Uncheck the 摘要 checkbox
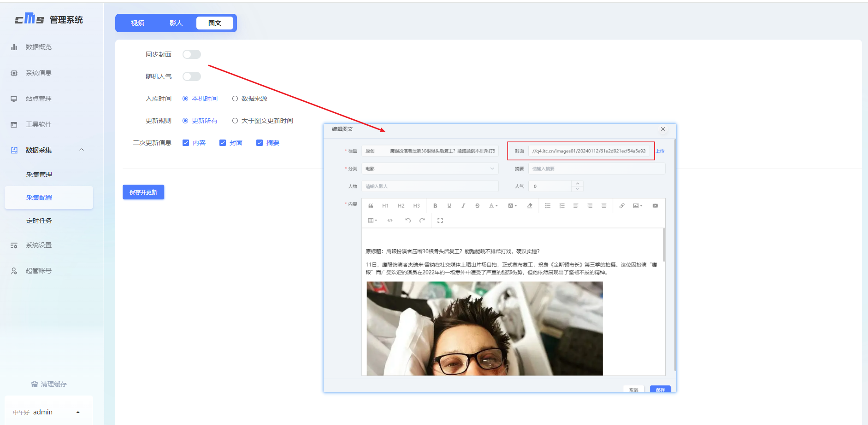The image size is (868, 425). [x=260, y=143]
